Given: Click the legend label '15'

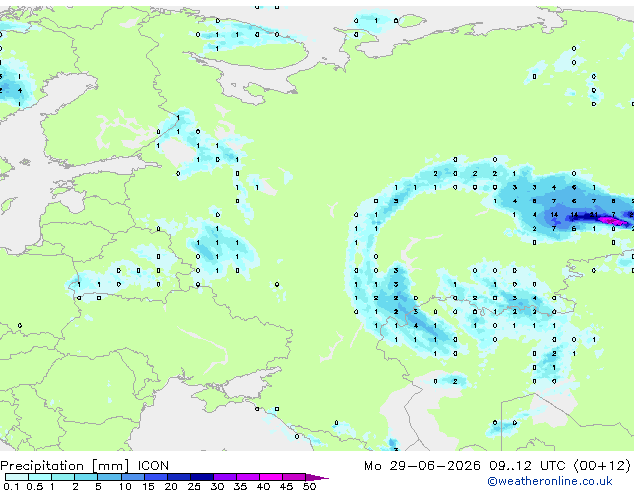Looking at the screenshot, I should (148, 486).
